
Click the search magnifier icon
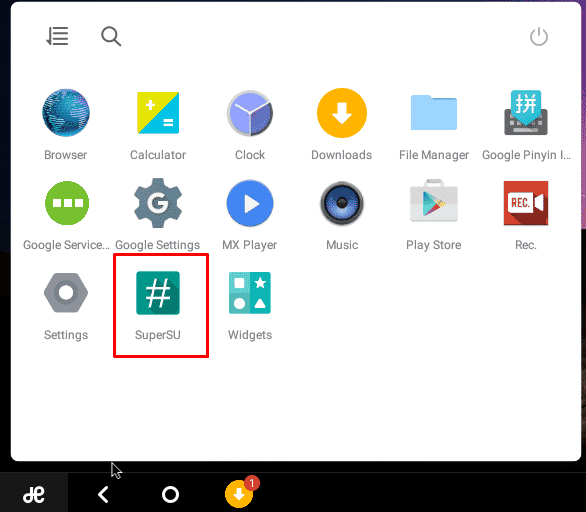coord(111,36)
